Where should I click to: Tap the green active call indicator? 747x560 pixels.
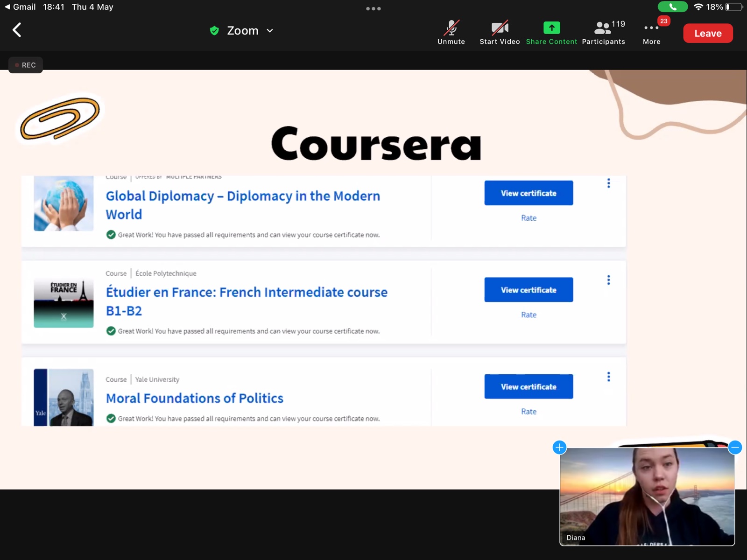tap(672, 7)
